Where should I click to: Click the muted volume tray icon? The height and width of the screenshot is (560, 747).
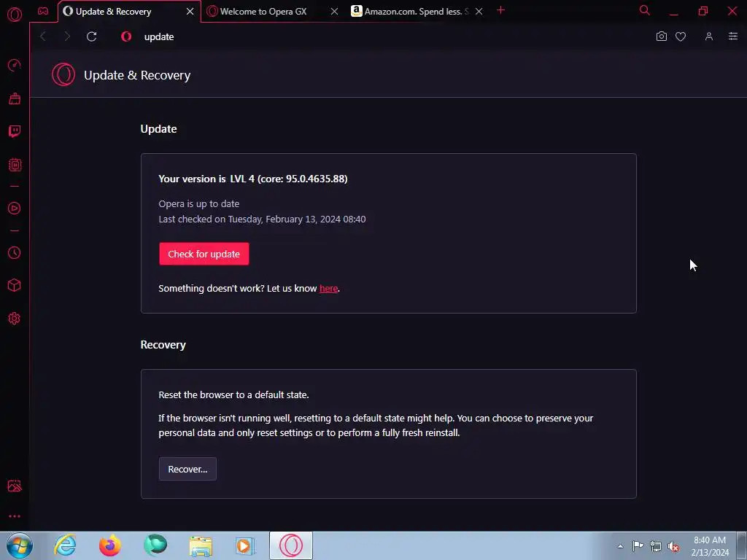673,547
